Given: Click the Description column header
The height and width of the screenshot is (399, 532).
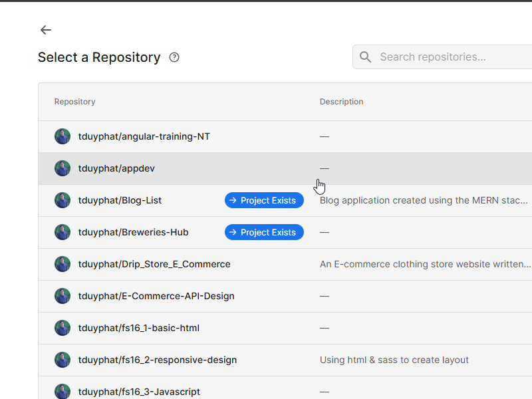Looking at the screenshot, I should click(x=341, y=102).
